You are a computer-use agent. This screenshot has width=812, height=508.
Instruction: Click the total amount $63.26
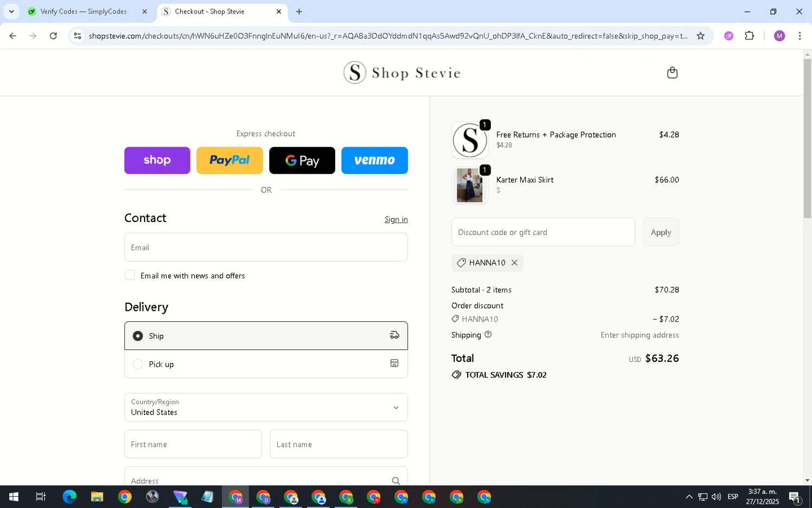click(662, 358)
